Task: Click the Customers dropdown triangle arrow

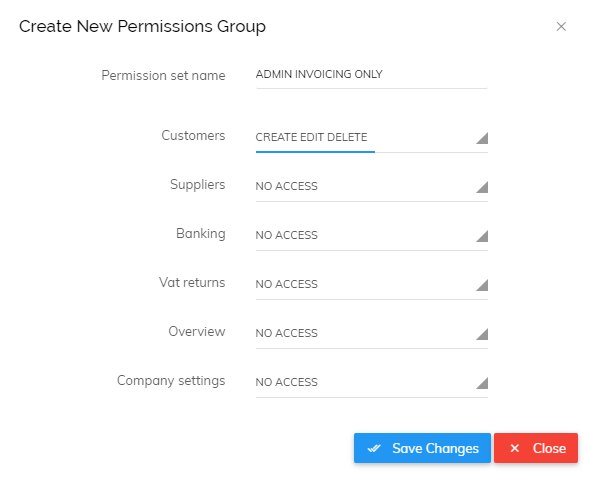Action: [482, 138]
